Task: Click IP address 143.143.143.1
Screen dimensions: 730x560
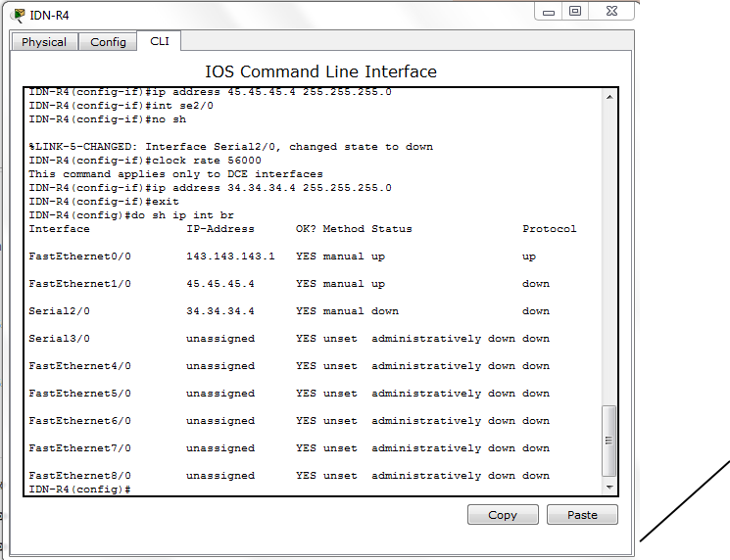Action: [x=230, y=257]
